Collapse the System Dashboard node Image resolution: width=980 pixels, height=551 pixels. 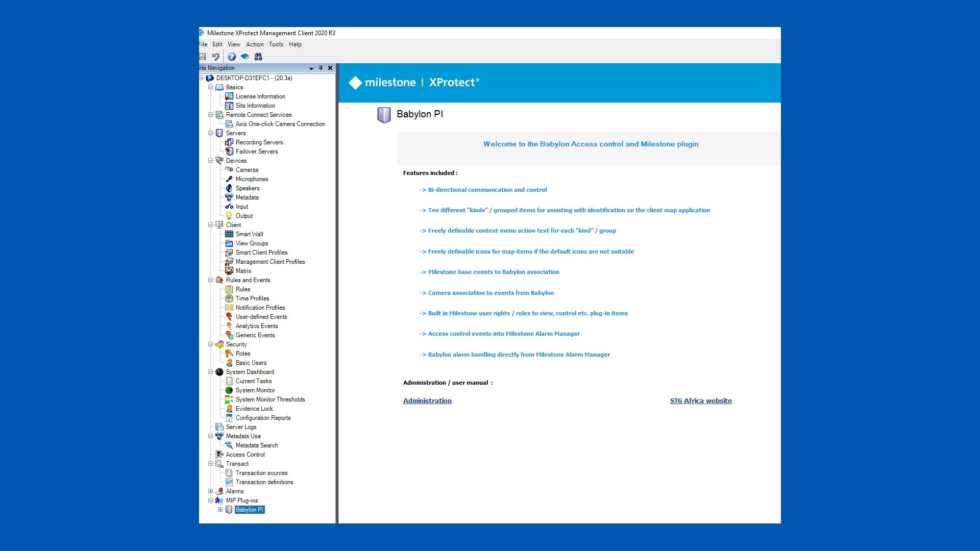click(210, 372)
